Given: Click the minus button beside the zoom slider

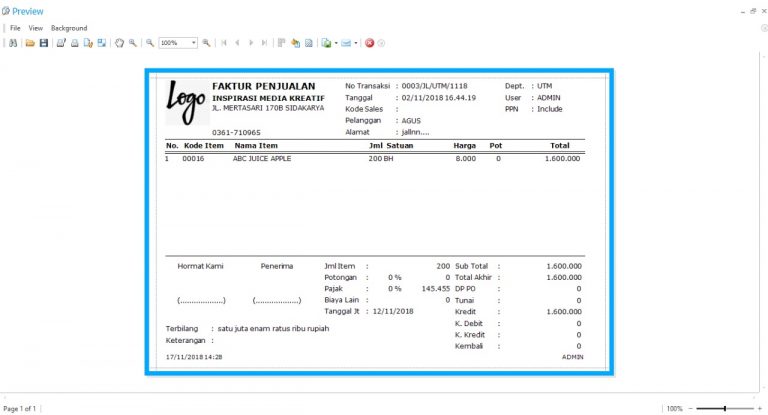Looking at the screenshot, I should coord(691,408).
